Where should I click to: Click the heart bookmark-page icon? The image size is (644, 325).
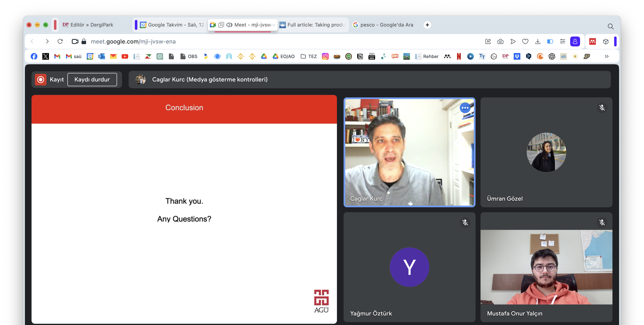(x=525, y=41)
